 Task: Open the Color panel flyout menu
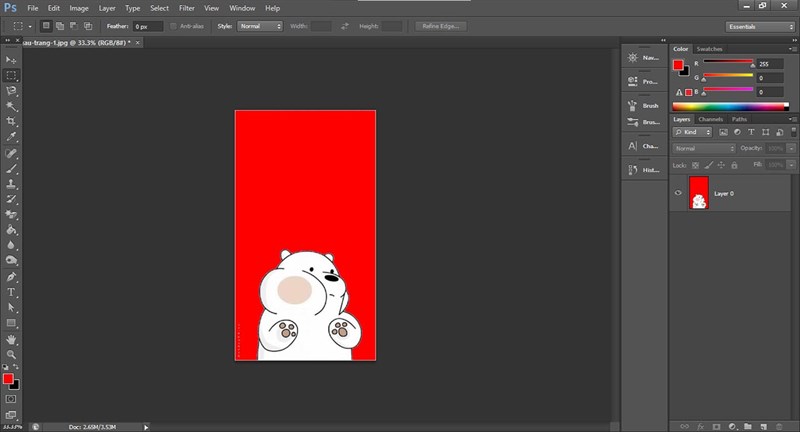click(793, 49)
